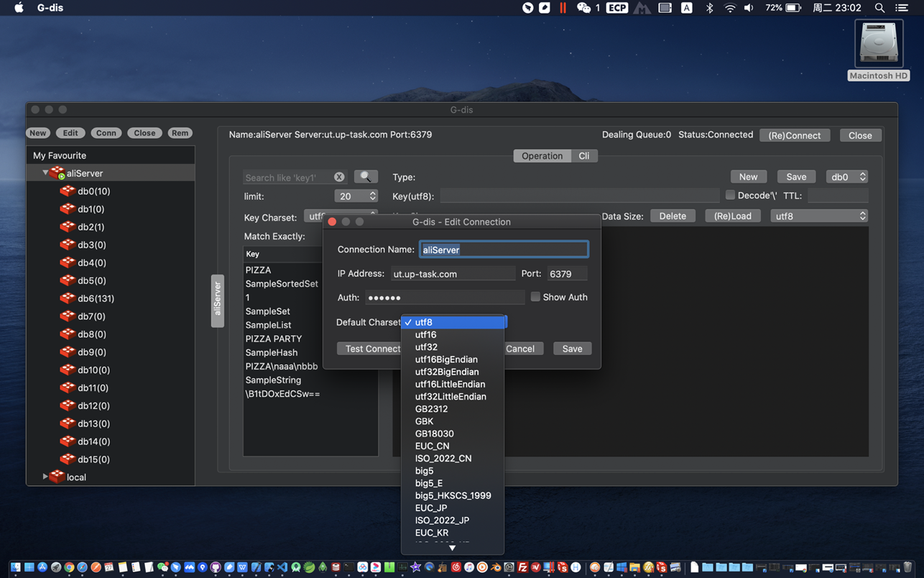
Task: Toggle the Decode'\' checkbox
Action: 730,195
